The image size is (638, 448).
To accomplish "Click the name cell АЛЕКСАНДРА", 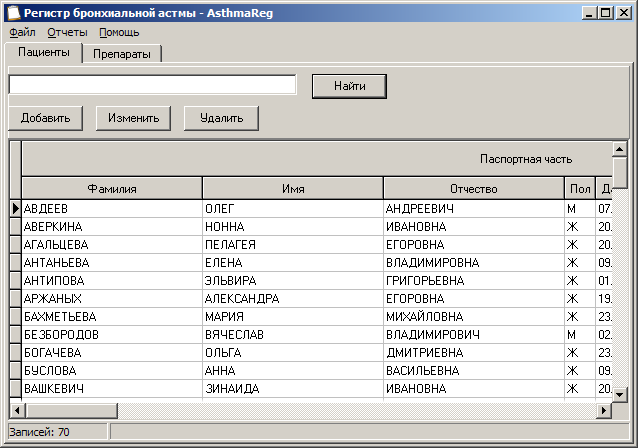I will pos(293,298).
